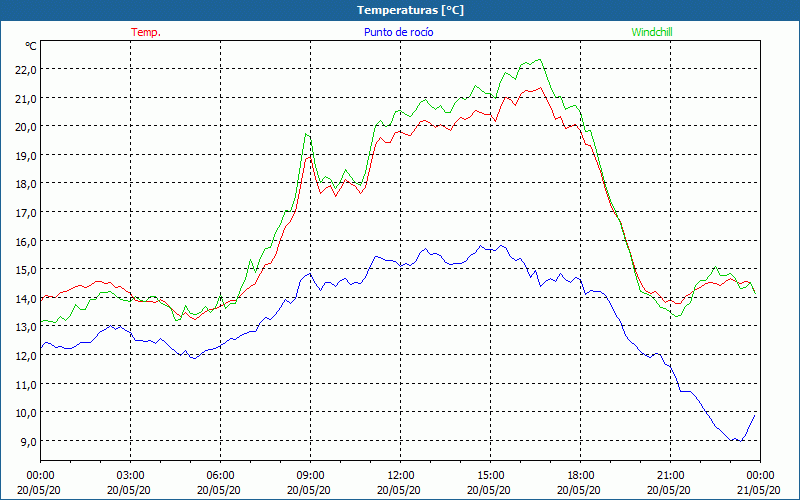The width and height of the screenshot is (800, 500).
Task: Click the 21/05/20 date label
Action: tap(759, 490)
